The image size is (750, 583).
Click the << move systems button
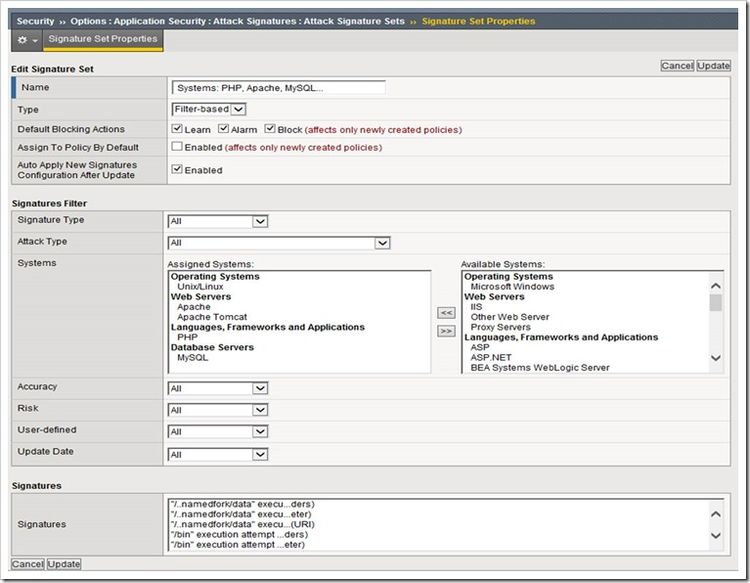pos(446,313)
